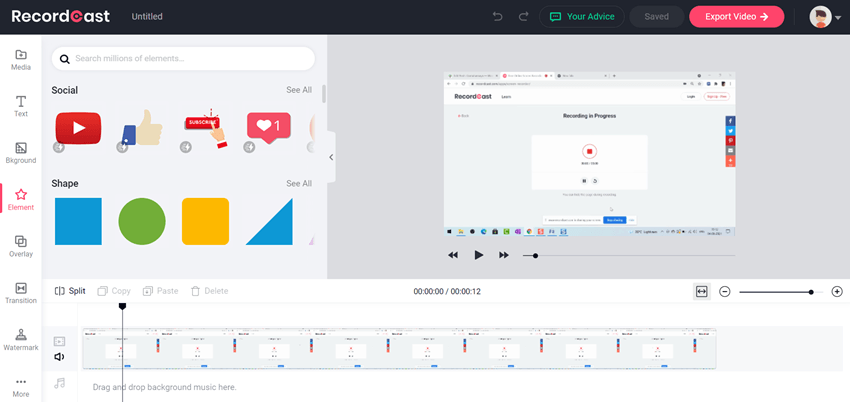Export the video
Screen dimensions: 850x402
(737, 17)
